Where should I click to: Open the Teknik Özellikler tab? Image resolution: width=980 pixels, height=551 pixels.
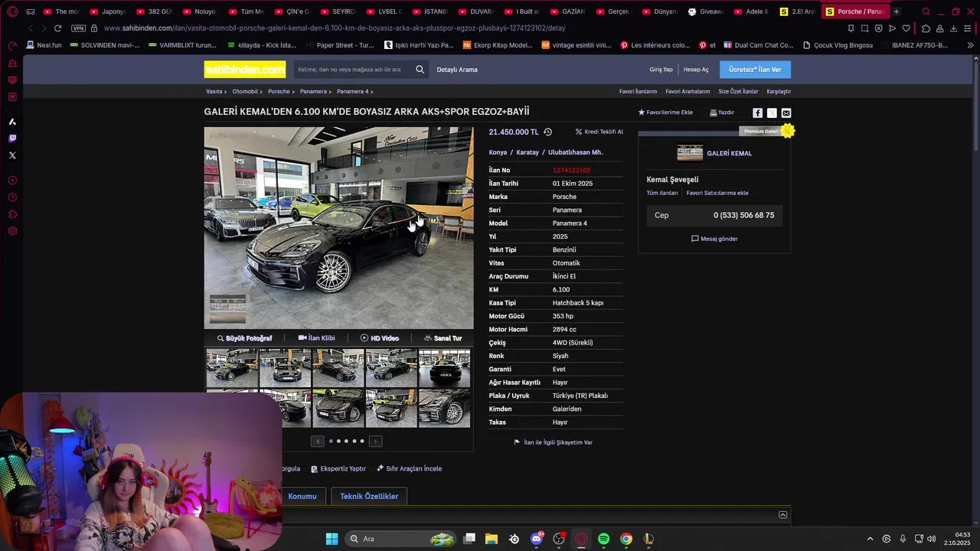[369, 496]
